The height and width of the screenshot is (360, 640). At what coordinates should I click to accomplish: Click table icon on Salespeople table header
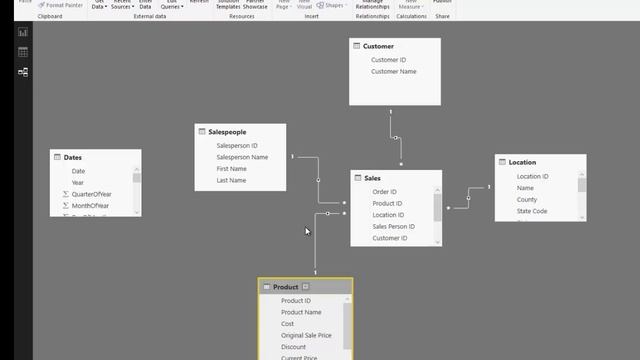coord(202,131)
